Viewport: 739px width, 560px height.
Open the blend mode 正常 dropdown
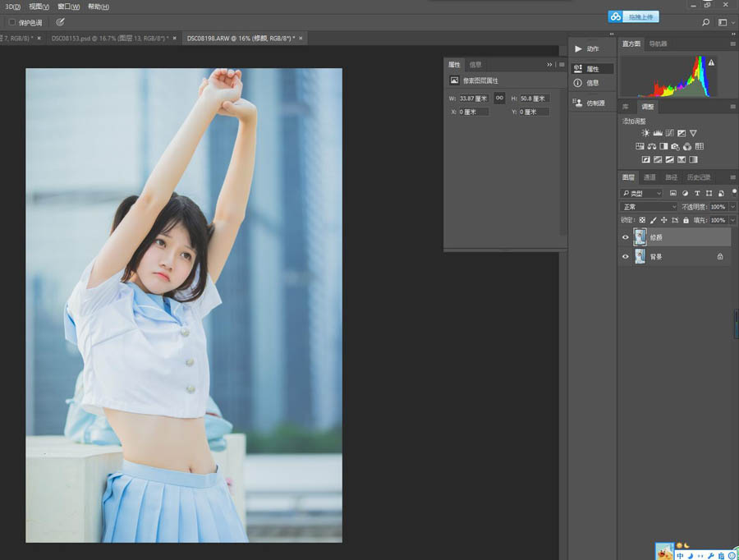(649, 207)
